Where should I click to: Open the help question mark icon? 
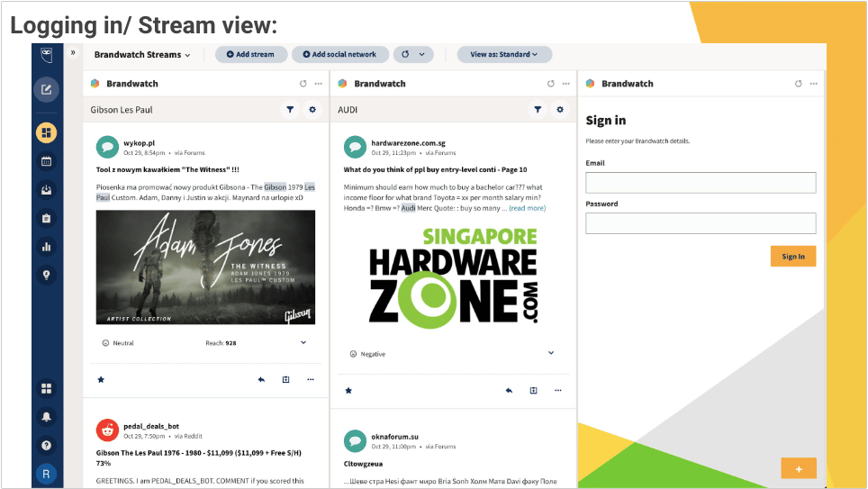click(x=47, y=445)
